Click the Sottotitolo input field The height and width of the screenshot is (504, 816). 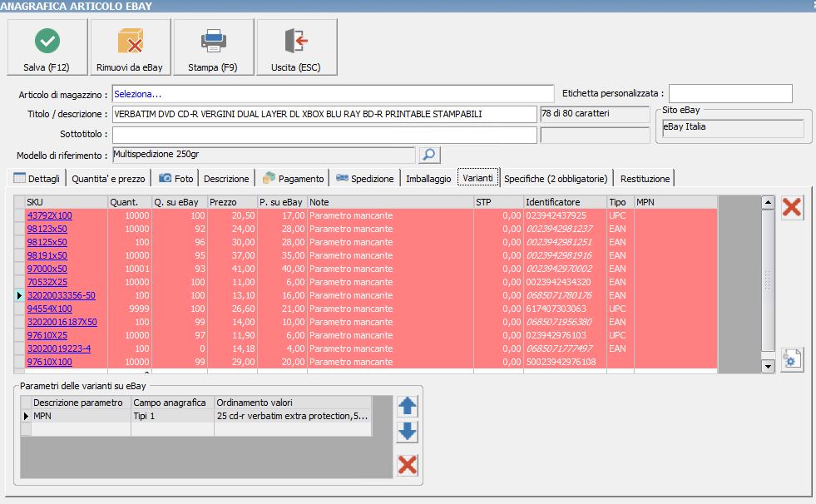[324, 134]
